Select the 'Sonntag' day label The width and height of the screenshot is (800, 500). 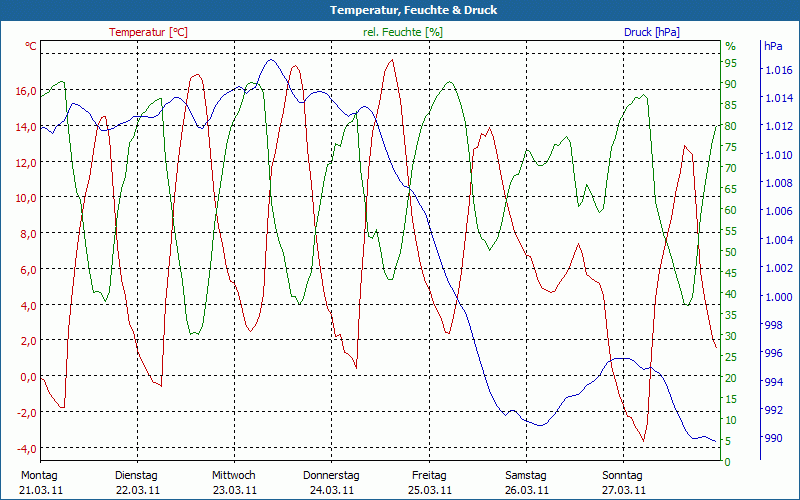pos(622,475)
